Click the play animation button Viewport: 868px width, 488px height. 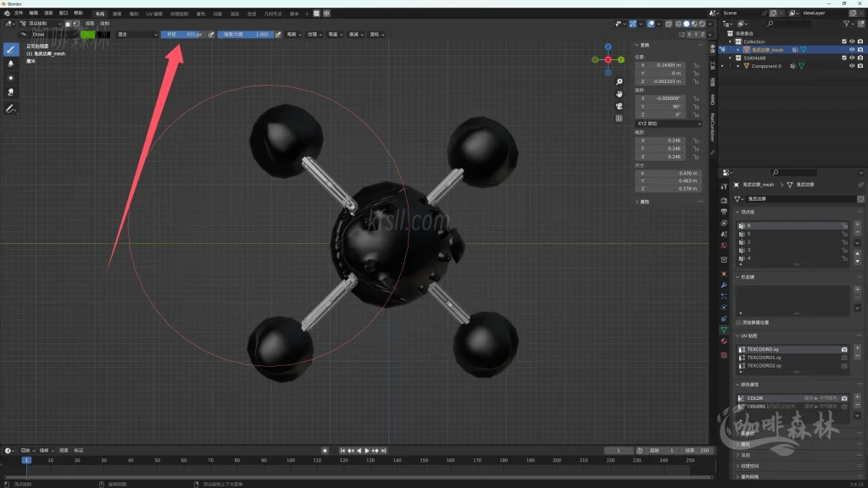click(367, 451)
